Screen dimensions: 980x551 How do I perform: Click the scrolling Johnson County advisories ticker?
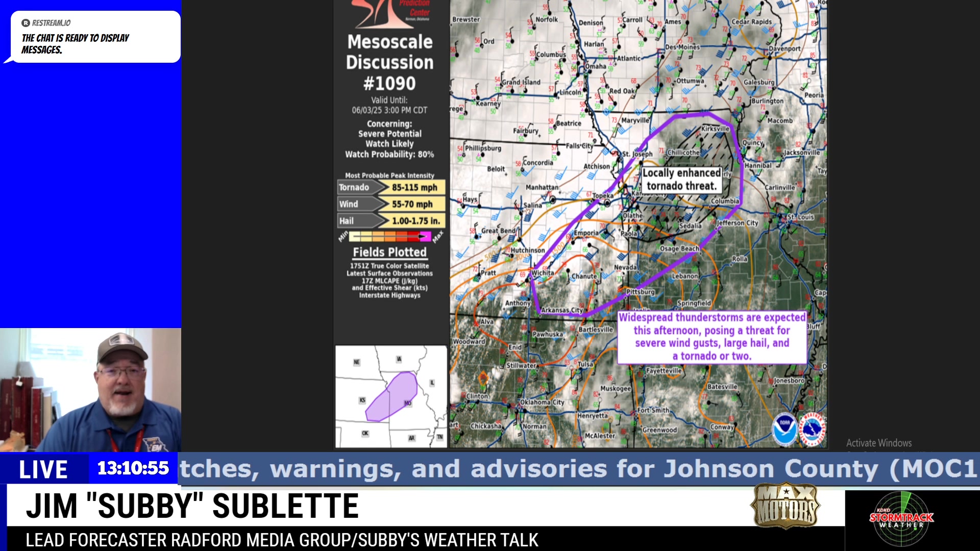coord(579,468)
